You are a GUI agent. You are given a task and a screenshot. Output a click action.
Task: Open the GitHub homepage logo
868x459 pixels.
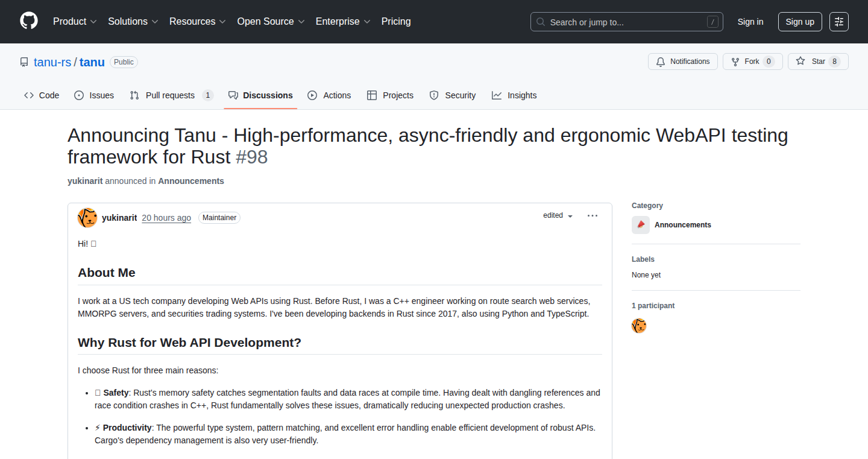29,21
